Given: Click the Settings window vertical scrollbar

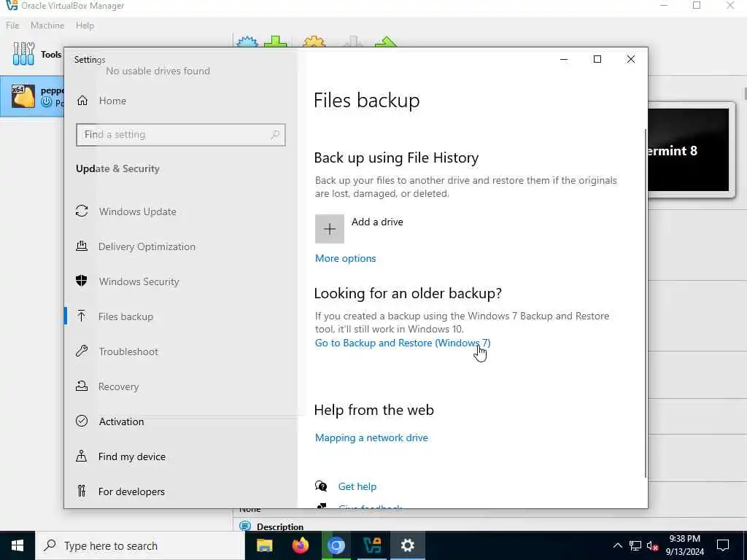Looking at the screenshot, I should pyautogui.click(x=645, y=303).
